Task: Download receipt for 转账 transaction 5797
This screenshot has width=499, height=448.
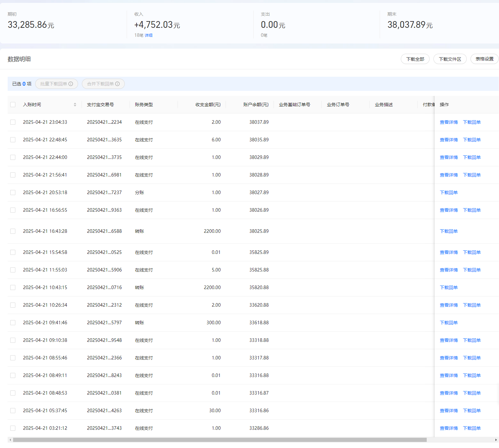Action: tap(449, 323)
